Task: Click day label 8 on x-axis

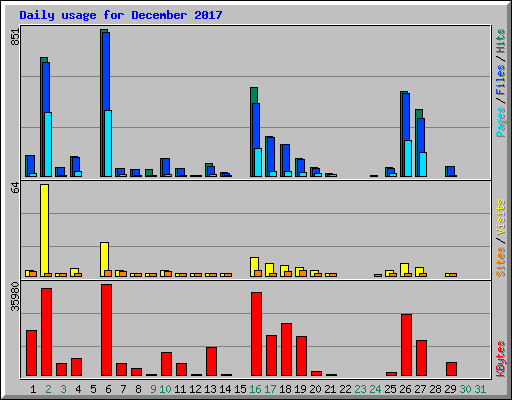Action: pyautogui.click(x=138, y=389)
